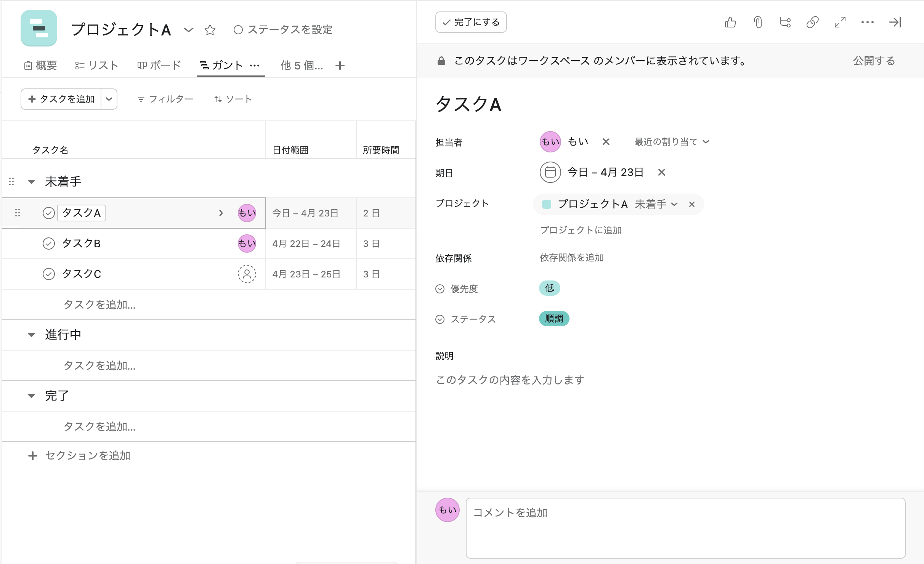Click the comment author avatar

(448, 510)
